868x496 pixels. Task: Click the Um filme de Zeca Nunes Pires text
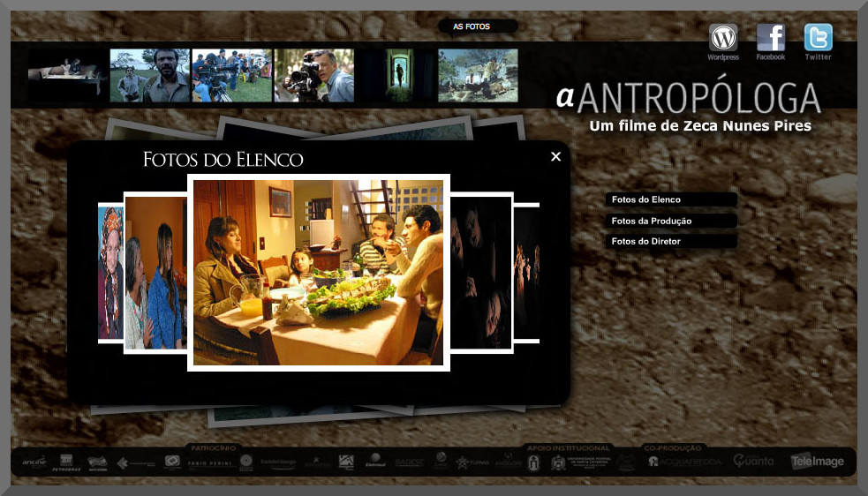point(700,126)
